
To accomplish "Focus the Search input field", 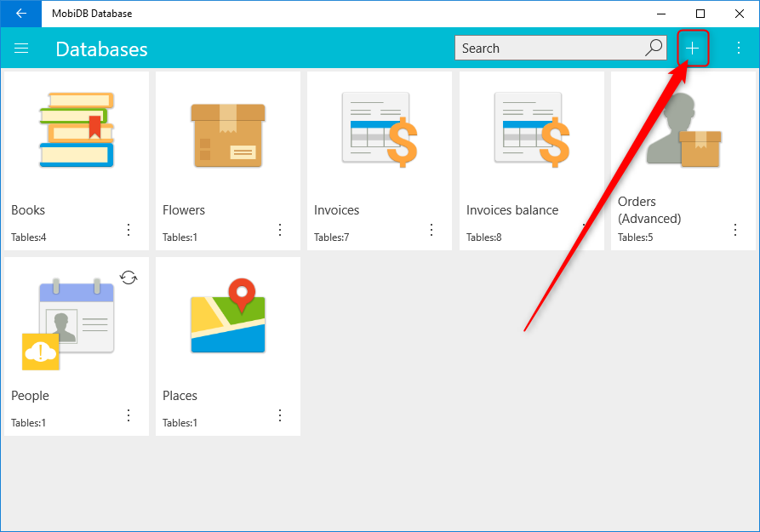I will tap(560, 48).
